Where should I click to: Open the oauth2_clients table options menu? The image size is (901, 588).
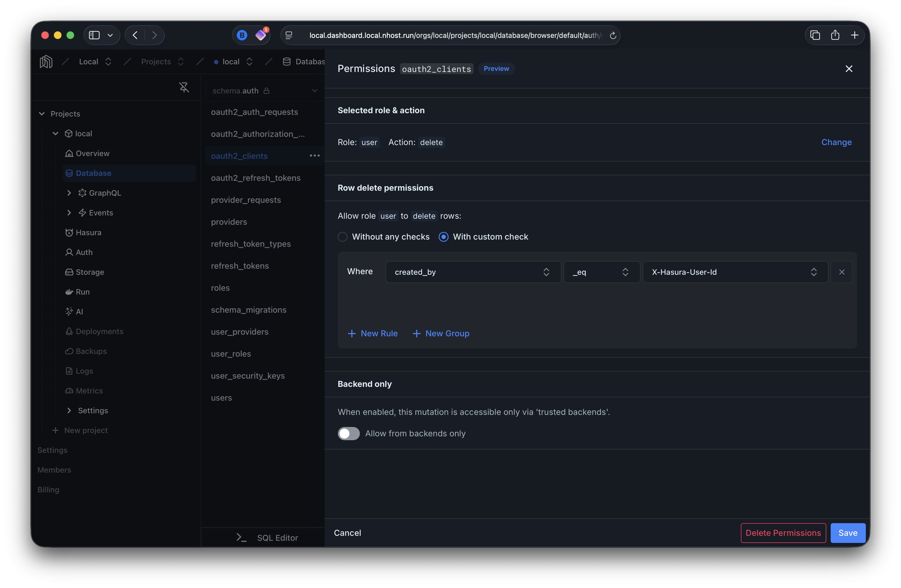(315, 156)
